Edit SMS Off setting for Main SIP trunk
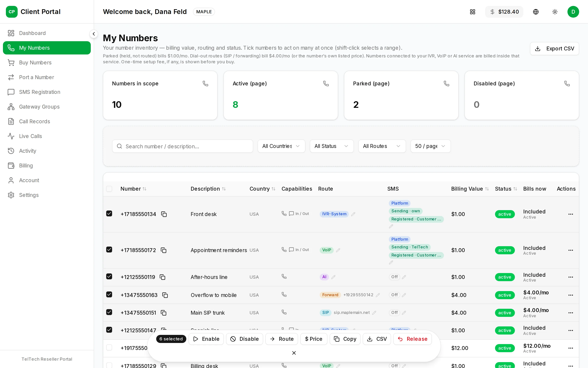The width and height of the screenshot is (588, 368). pos(404,313)
